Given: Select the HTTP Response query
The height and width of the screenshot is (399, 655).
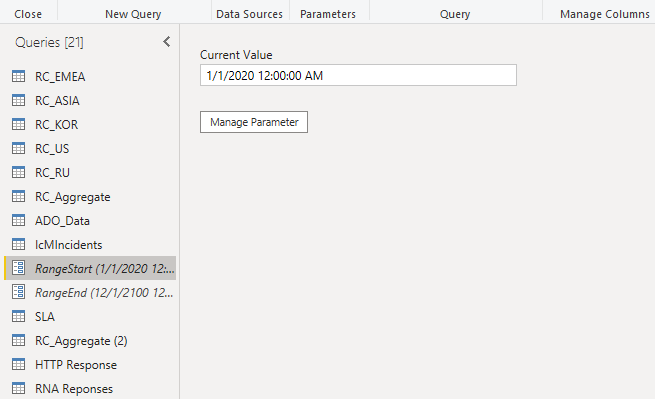Looking at the screenshot, I should 76,365.
